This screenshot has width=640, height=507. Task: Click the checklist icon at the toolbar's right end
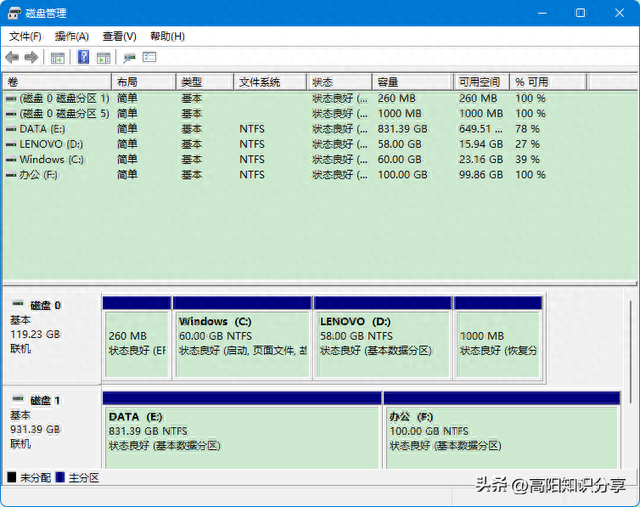(x=150, y=58)
